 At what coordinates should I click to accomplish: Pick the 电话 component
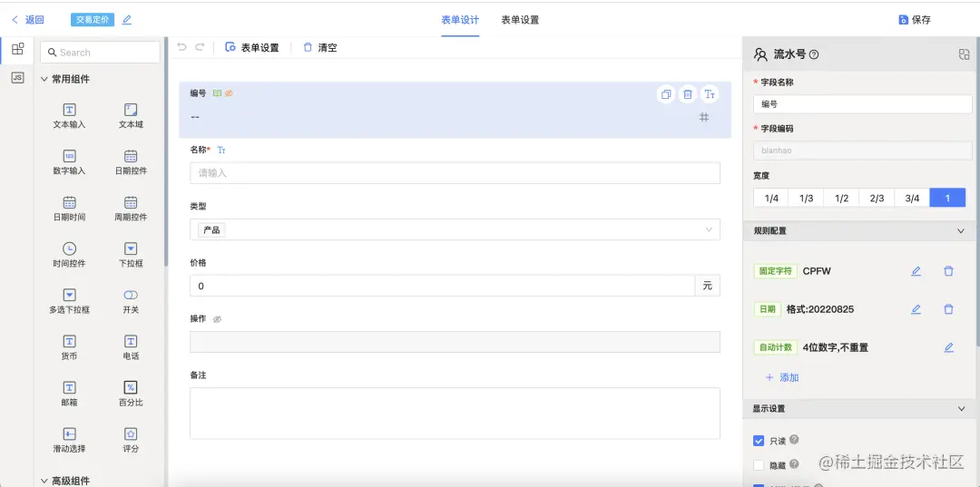coord(131,347)
